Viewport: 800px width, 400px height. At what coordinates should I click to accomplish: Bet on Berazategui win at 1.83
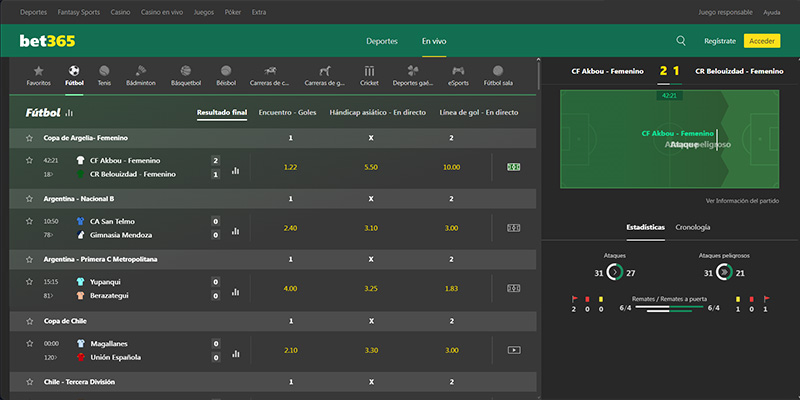[451, 288]
